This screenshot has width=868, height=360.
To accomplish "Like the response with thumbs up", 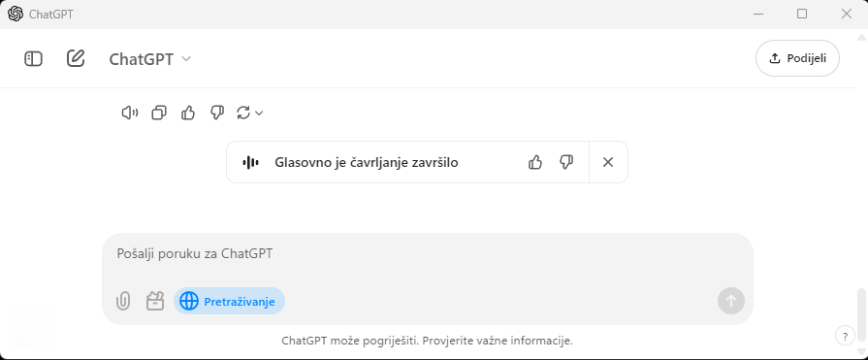I will click(x=188, y=113).
